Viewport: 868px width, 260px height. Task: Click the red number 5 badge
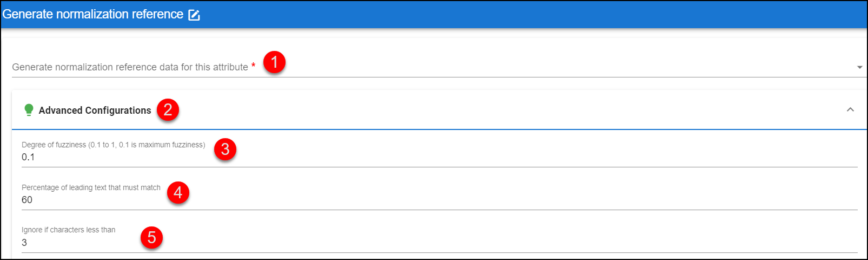coord(151,237)
